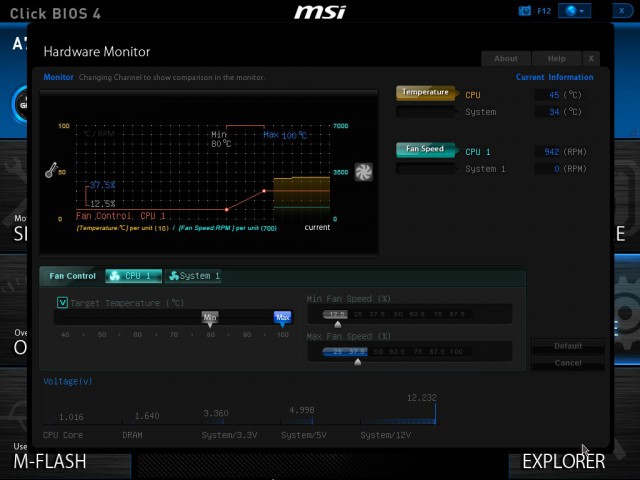
Task: Click the Min Fan Speed slider thumb
Action: 338,324
